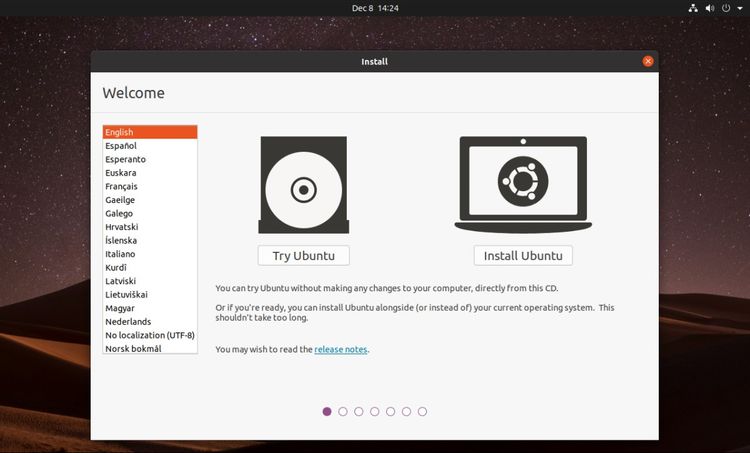Select No localization (UTF-8) option
The height and width of the screenshot is (453, 750).
click(150, 335)
